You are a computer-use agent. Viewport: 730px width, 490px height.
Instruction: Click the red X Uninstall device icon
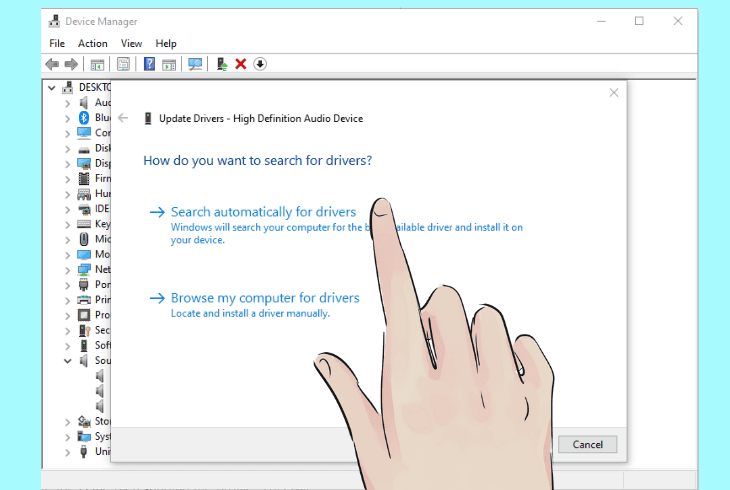(x=241, y=64)
